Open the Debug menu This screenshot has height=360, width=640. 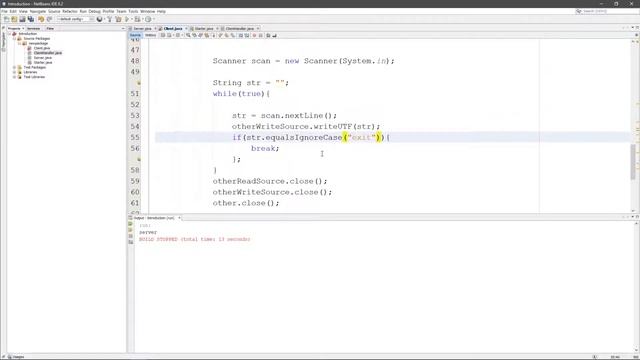point(94,11)
